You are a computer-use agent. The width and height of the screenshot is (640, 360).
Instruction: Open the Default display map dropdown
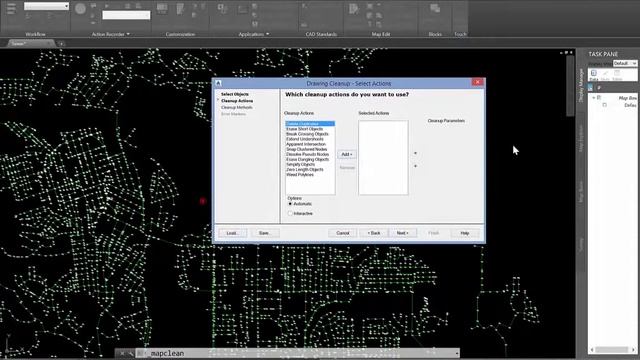(624, 63)
